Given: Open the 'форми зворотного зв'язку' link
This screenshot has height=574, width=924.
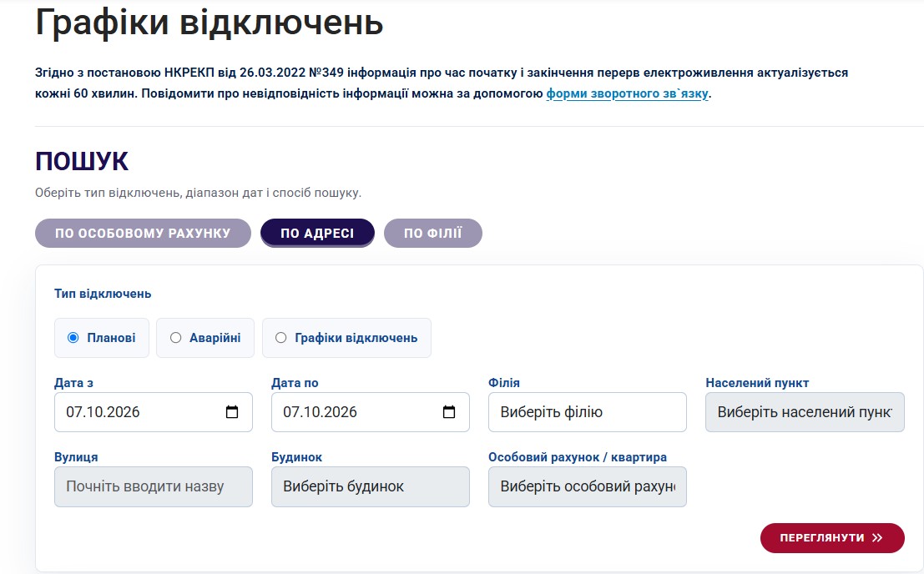Looking at the screenshot, I should tap(628, 93).
